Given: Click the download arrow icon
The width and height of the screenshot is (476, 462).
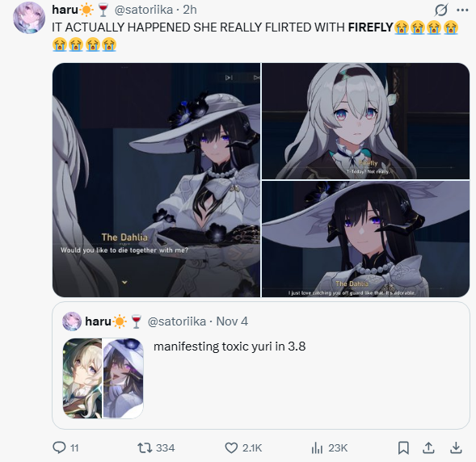Looking at the screenshot, I should pyautogui.click(x=456, y=447).
